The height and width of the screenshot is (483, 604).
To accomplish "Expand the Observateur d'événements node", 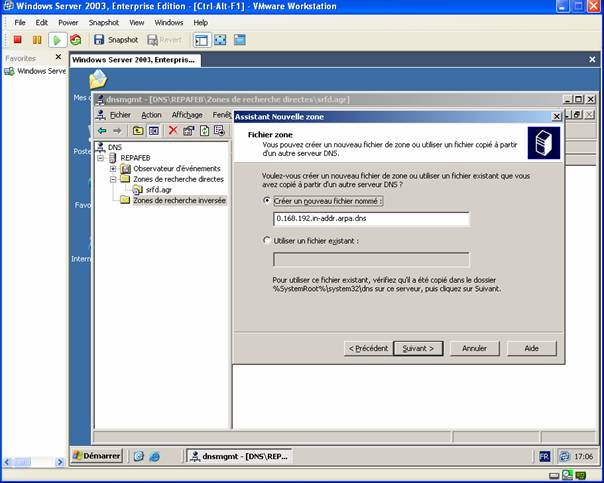I will [x=113, y=169].
